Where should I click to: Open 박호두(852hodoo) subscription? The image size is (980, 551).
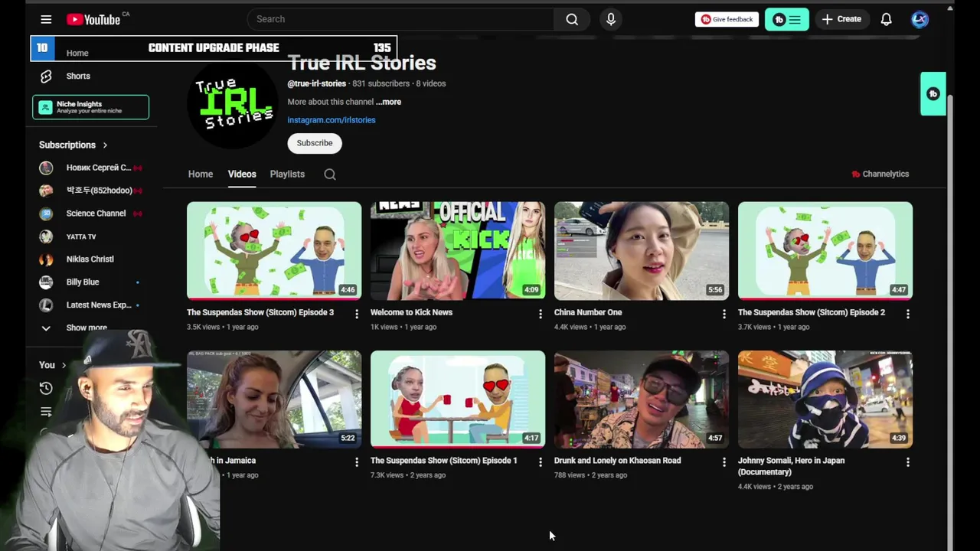90,191
